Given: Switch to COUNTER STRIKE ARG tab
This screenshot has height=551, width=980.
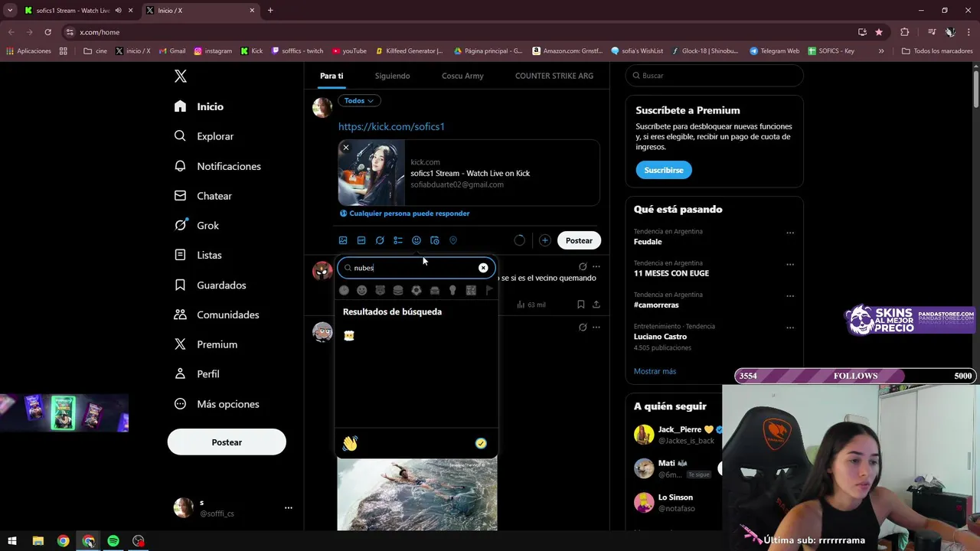Looking at the screenshot, I should pos(554,76).
